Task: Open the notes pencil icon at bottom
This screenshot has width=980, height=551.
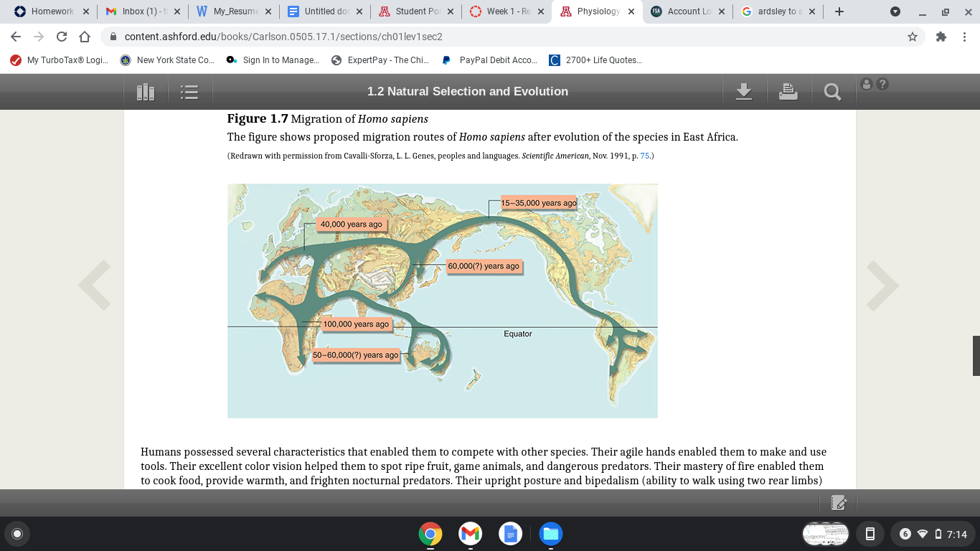Action: [839, 503]
